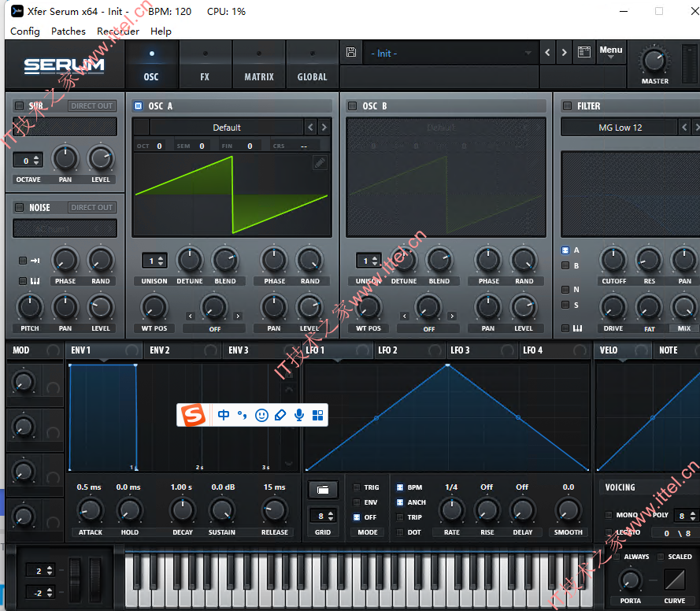This screenshot has height=611, width=700.
Task: Toggle OSC A enable checkbox
Action: click(139, 106)
